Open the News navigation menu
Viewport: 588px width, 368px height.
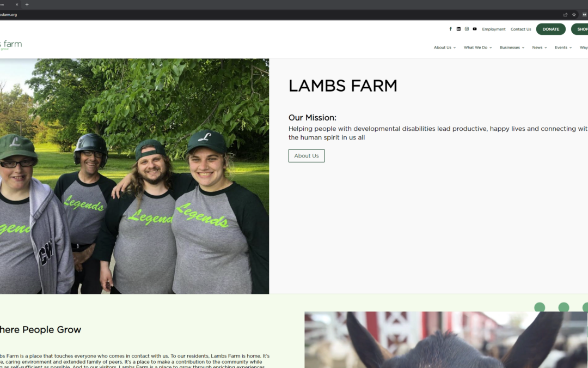(x=540, y=47)
